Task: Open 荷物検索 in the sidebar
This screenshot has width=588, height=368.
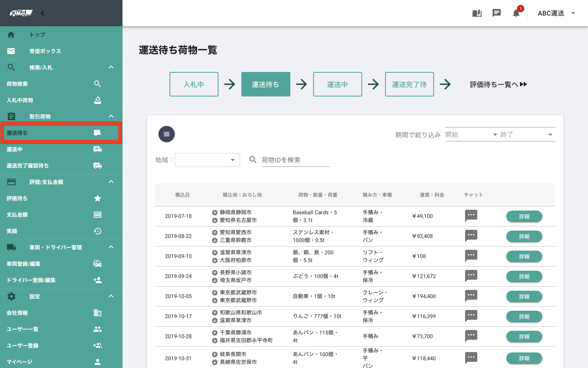Action: tap(61, 84)
